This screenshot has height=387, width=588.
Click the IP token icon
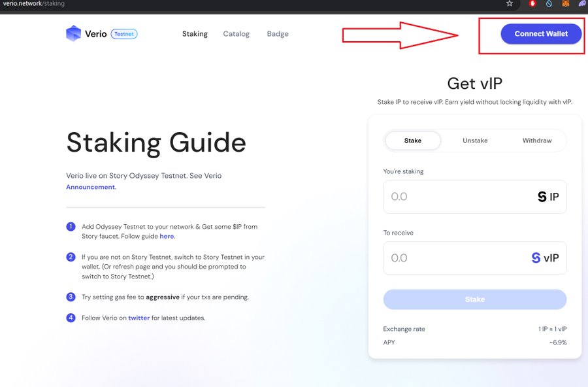point(542,197)
